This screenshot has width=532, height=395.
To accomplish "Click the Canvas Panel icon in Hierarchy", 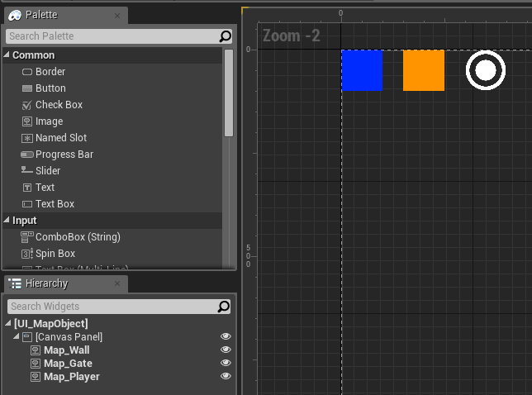I will coord(27,337).
